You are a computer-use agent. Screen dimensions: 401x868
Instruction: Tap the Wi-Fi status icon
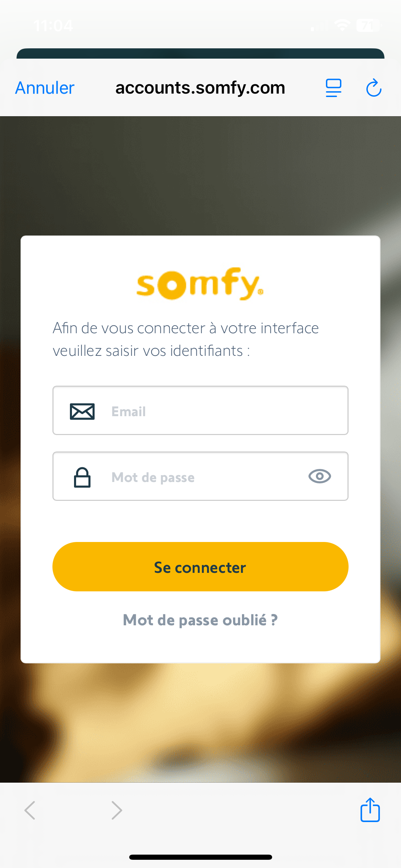click(342, 25)
